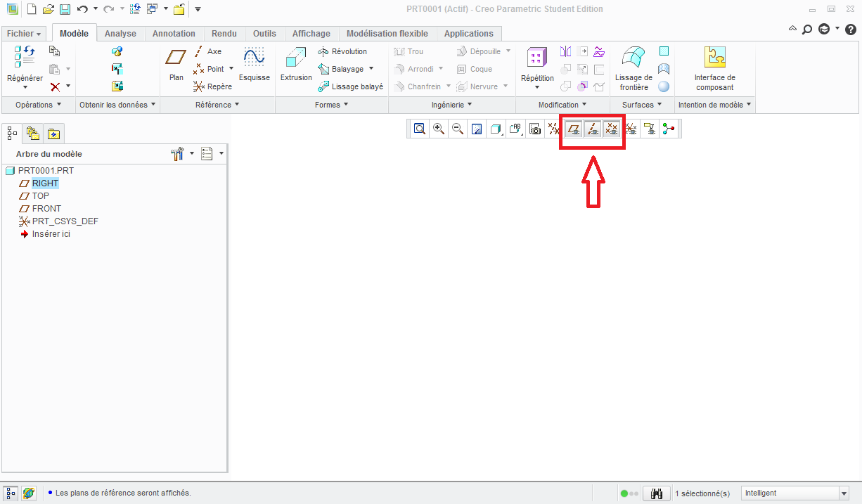The width and height of the screenshot is (862, 504).
Task: Open the Rendu tab
Action: [224, 34]
